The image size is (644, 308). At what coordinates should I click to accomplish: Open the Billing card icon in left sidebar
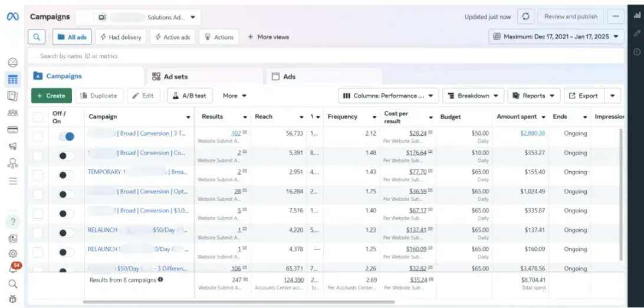[12, 130]
